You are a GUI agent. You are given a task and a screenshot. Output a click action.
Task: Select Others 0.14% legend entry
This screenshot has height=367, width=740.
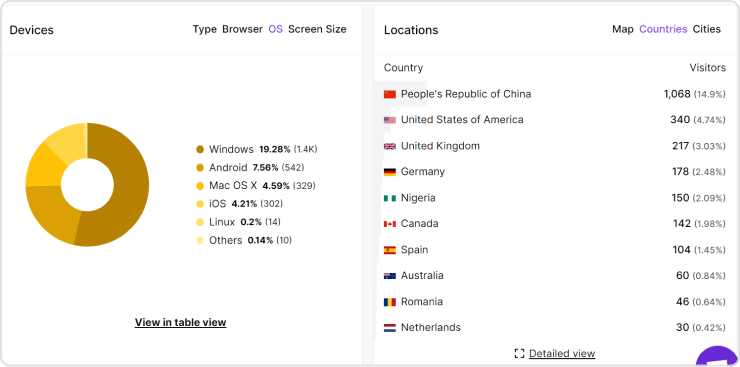pos(244,241)
